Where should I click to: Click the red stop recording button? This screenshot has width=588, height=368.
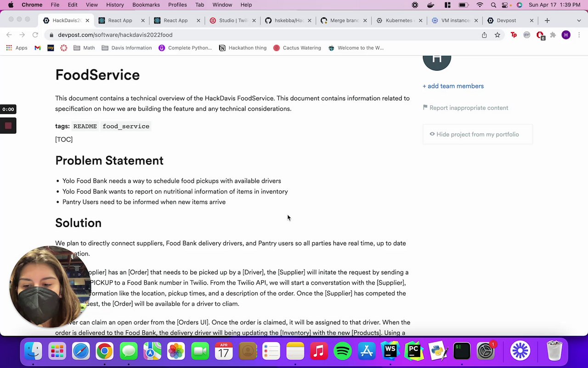tap(8, 126)
